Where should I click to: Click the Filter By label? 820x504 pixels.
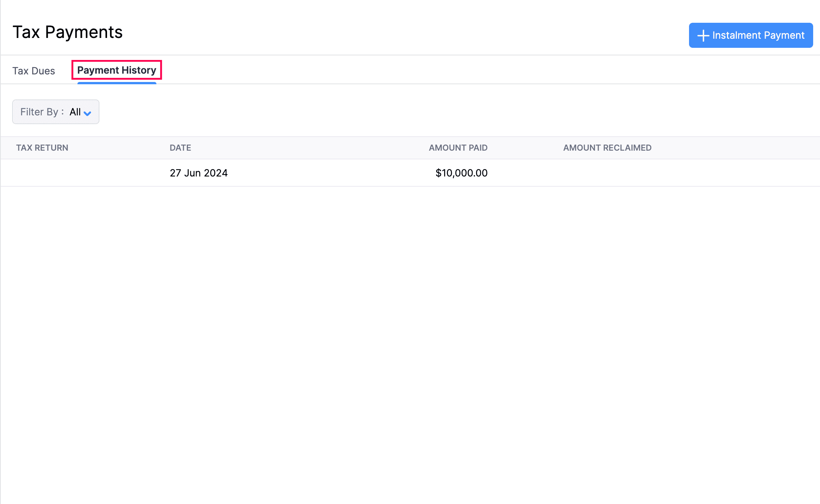[x=39, y=112]
